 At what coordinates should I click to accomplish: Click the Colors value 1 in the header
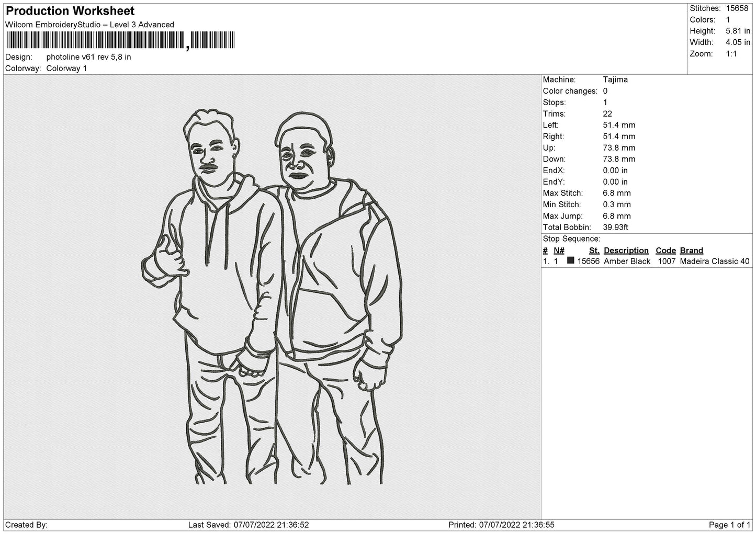point(728,20)
